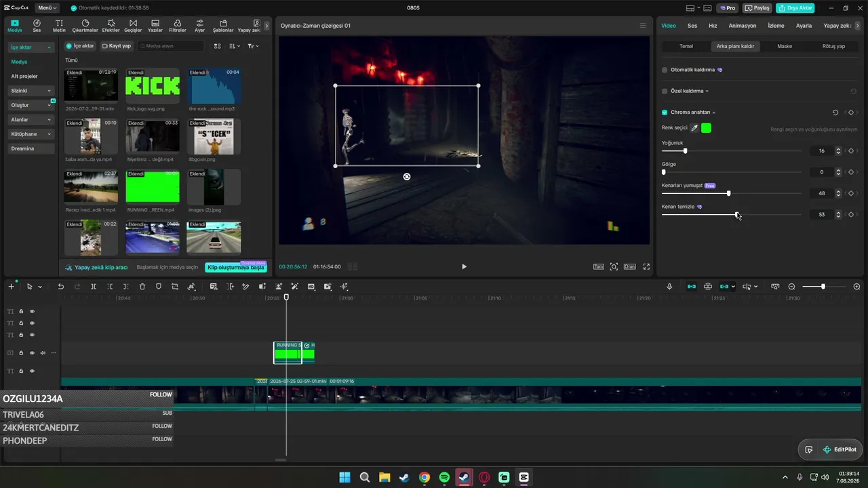Toggle visibility of the topmost text track
Image resolution: width=868 pixels, height=488 pixels.
[32, 312]
